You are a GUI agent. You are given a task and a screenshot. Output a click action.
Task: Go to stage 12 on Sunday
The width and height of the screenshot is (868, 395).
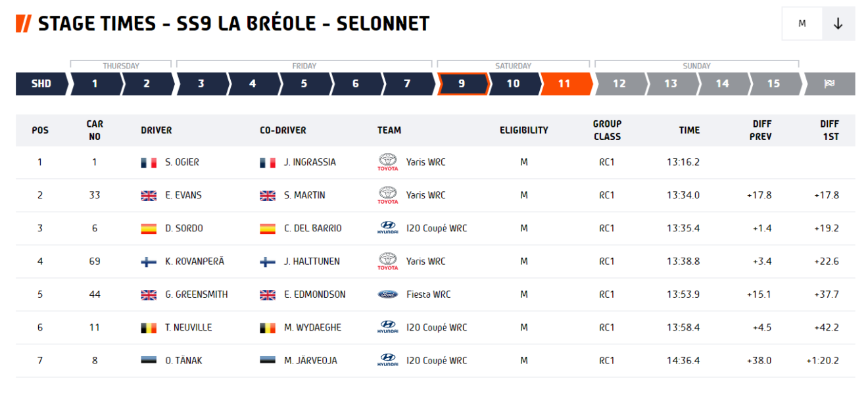tap(619, 83)
